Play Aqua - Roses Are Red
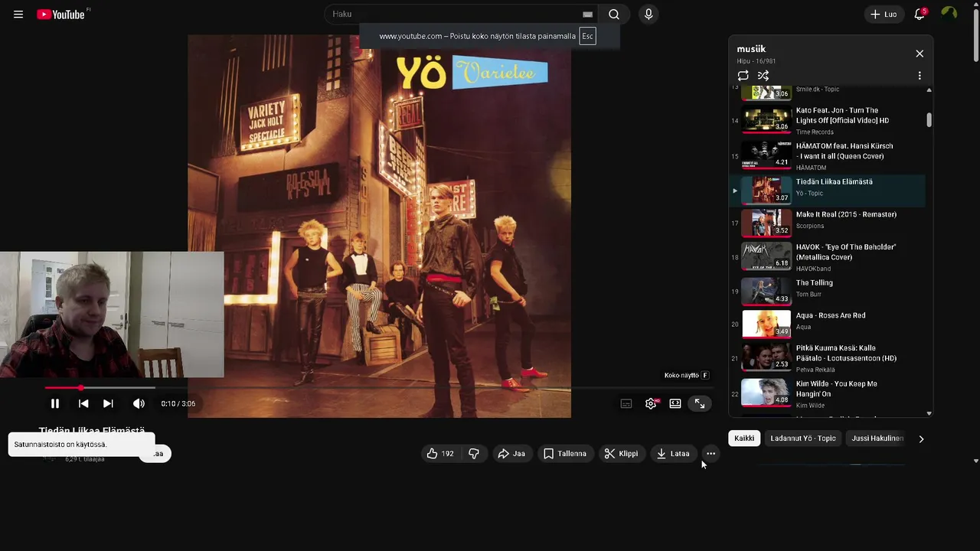This screenshot has height=551, width=980. (x=827, y=324)
